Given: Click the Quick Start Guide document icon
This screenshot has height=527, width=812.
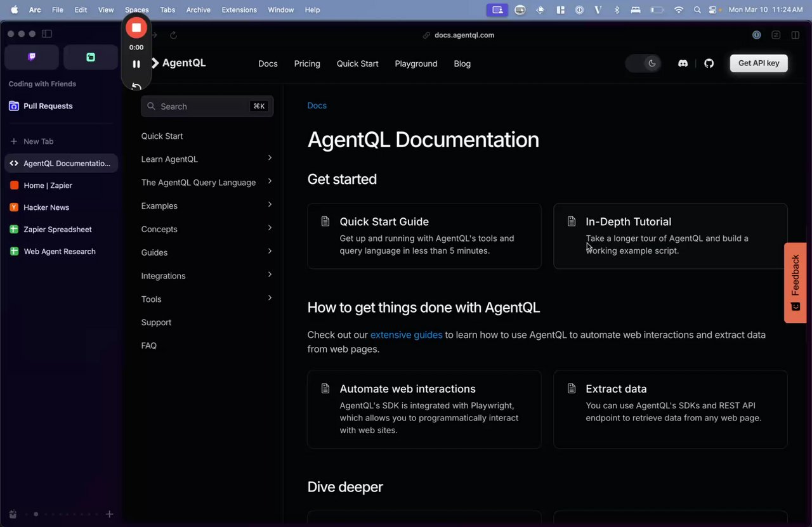Looking at the screenshot, I should [x=325, y=221].
